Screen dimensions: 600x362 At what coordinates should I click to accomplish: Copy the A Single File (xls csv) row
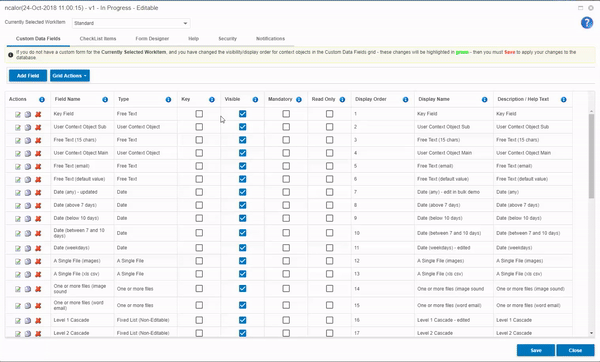[x=28, y=274]
